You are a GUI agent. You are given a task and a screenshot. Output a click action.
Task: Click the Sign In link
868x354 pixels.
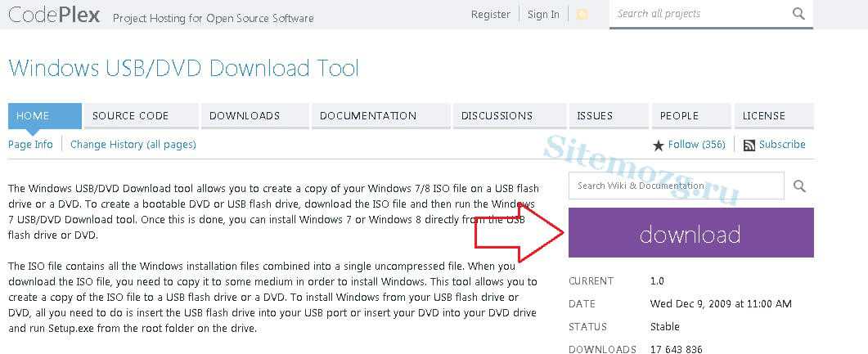[x=543, y=15]
